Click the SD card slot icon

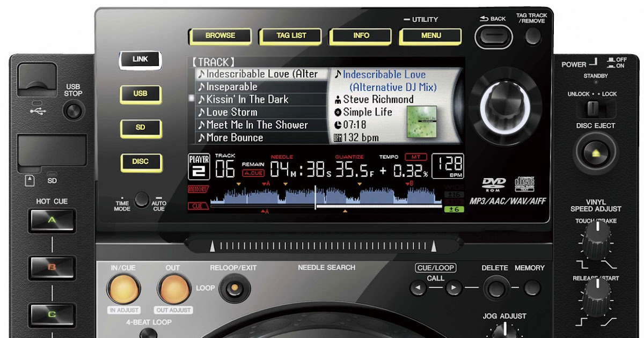[31, 181]
